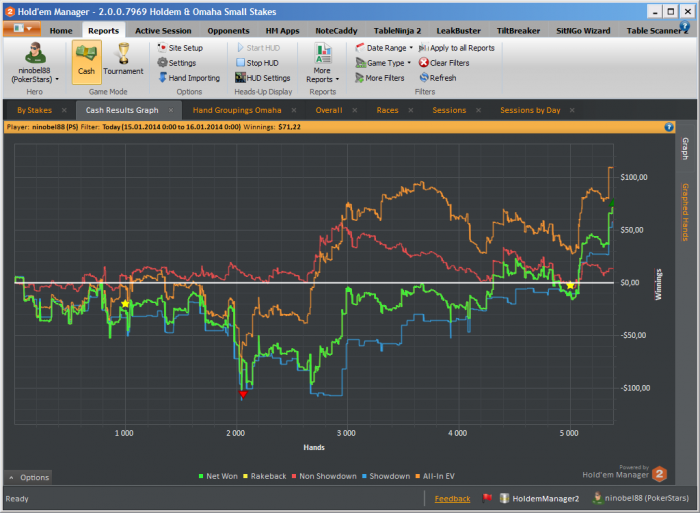This screenshot has width=700, height=513.
Task: Click Clear Filters
Action: point(444,63)
